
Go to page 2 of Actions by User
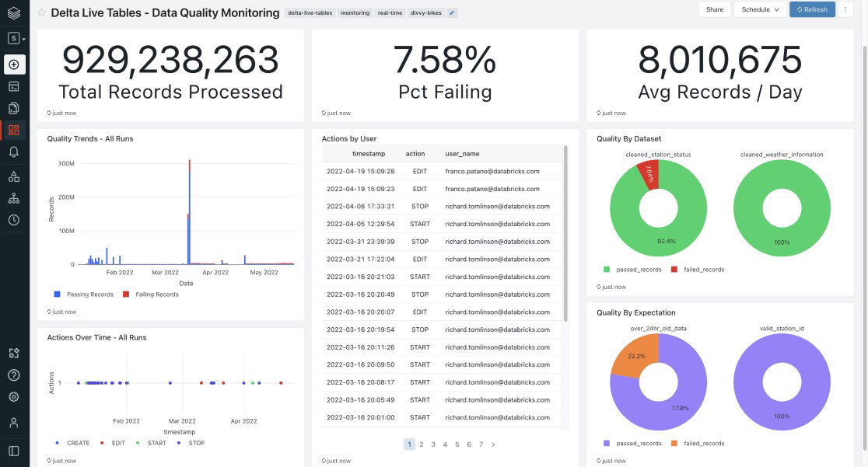[x=421, y=444]
